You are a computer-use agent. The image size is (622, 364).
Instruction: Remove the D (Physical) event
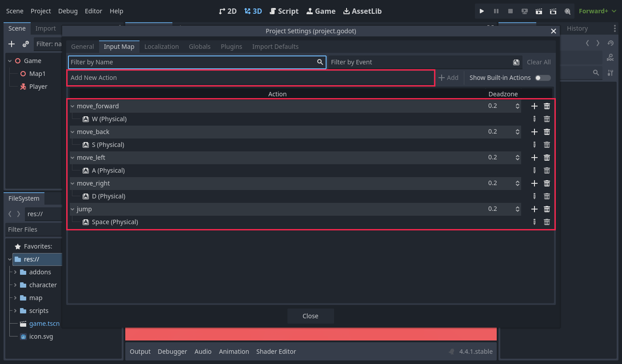click(547, 196)
